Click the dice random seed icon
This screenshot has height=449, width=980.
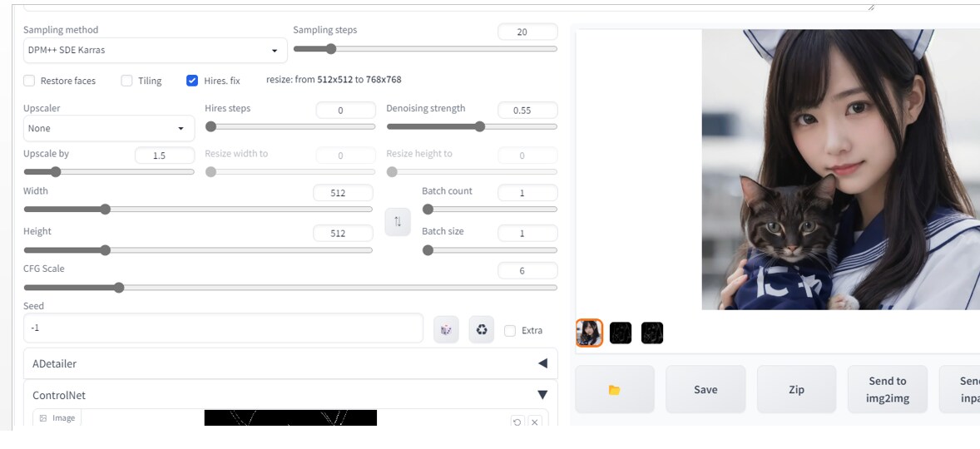tap(446, 329)
